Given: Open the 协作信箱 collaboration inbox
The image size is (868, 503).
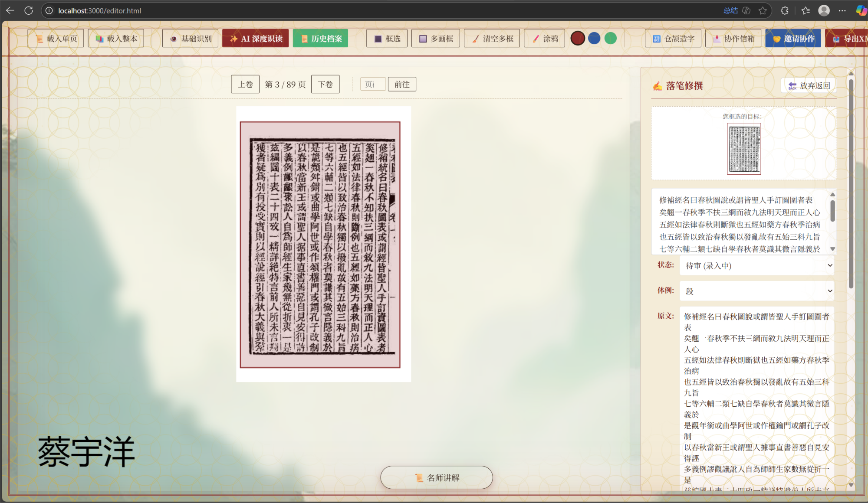Looking at the screenshot, I should coord(733,39).
